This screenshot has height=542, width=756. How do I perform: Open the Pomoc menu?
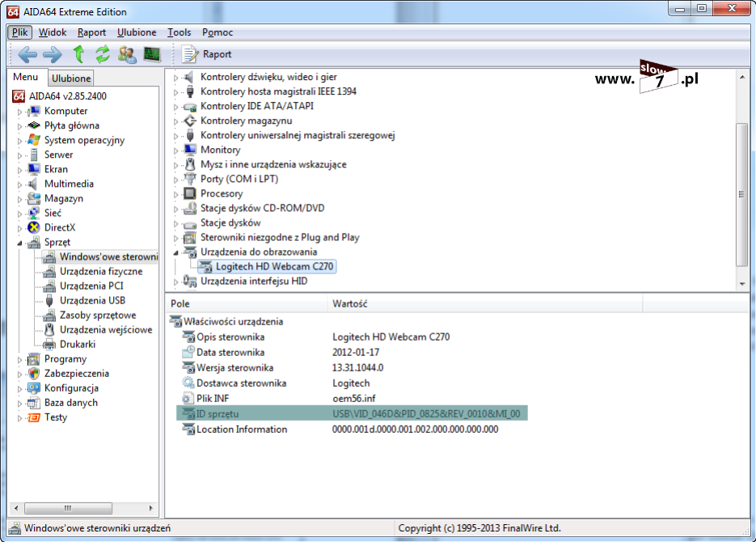coord(218,32)
